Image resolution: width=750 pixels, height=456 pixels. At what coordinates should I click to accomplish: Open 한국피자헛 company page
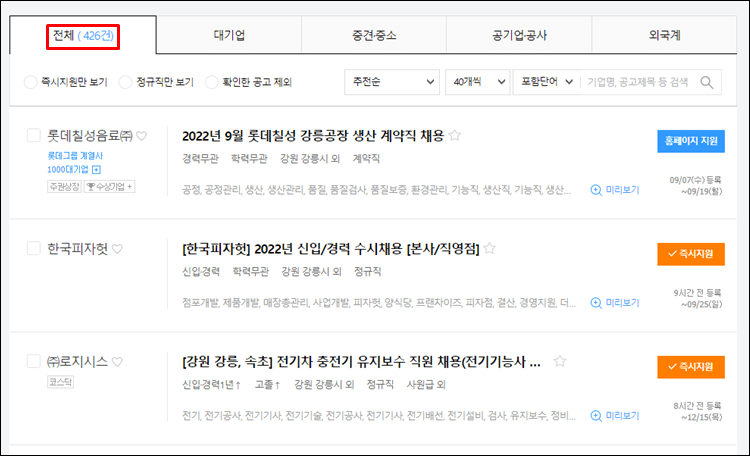(77, 249)
